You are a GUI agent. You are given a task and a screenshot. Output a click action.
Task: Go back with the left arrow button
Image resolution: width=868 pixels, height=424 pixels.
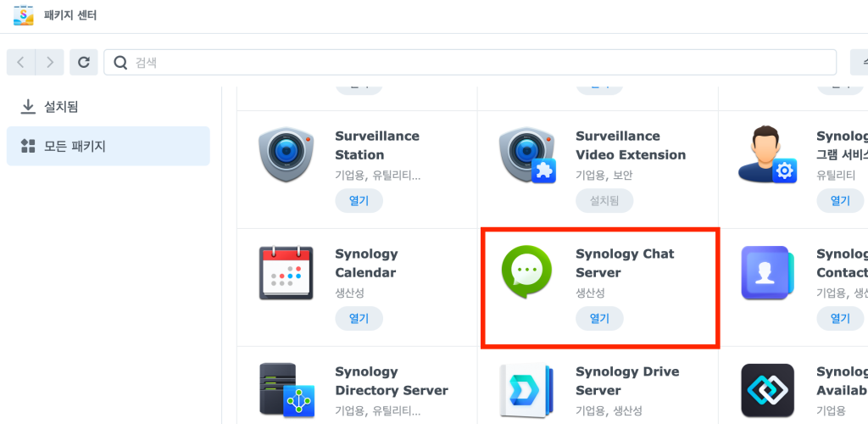21,62
